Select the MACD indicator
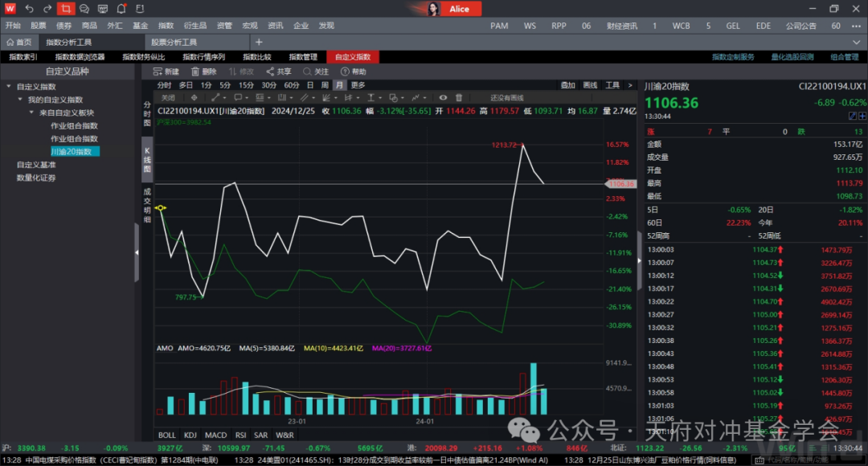The height and width of the screenshot is (466, 868). (x=215, y=435)
